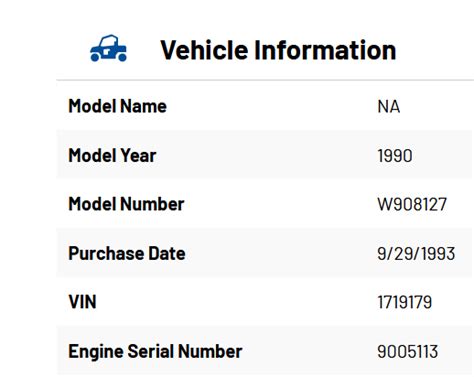Viewport: 474px width, 377px height.
Task: Click the blue utility vehicle icon
Action: [108, 48]
